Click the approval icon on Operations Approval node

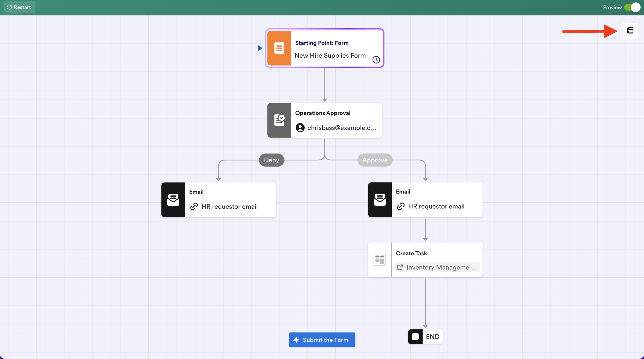(x=279, y=120)
